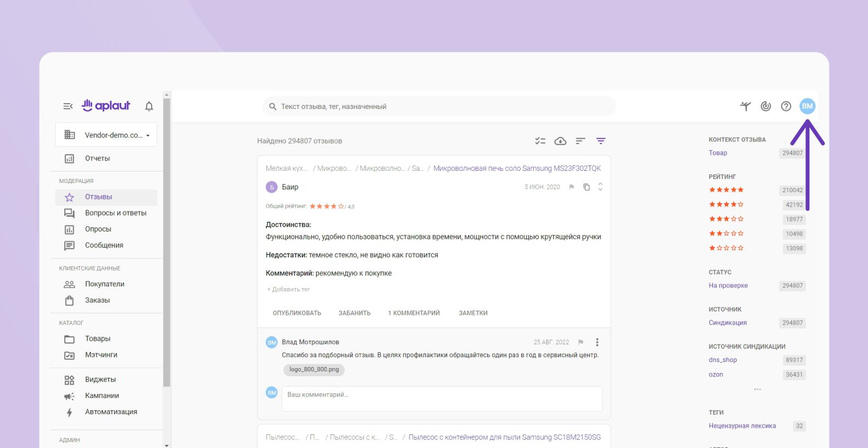Toggle the select-all reviews checklist icon
The width and height of the screenshot is (868, 448).
(x=540, y=141)
